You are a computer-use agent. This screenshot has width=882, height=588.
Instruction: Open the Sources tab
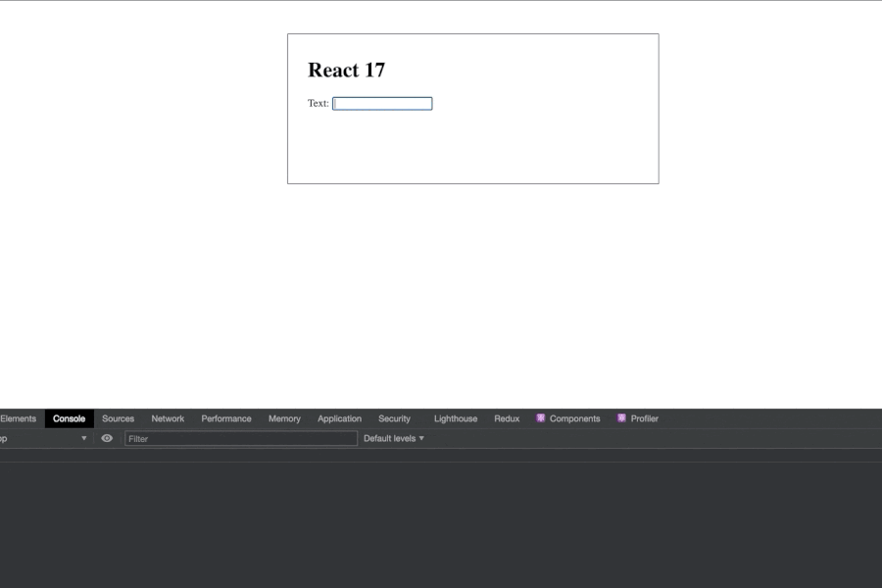pyautogui.click(x=118, y=418)
